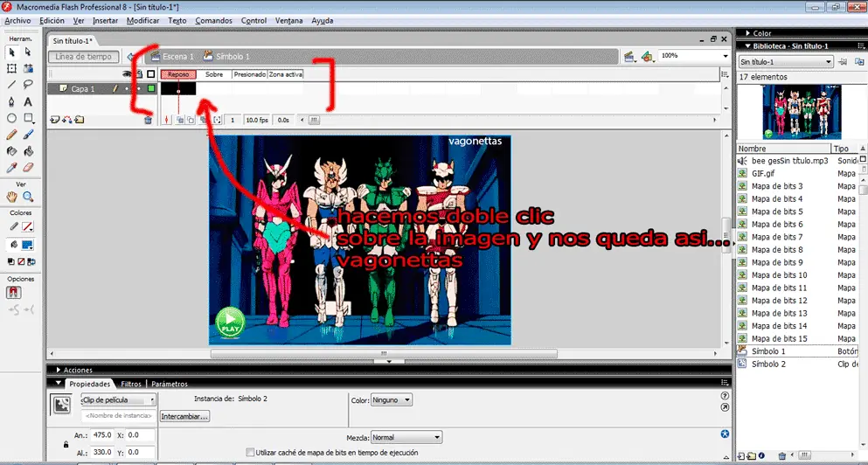
Task: Pick the Pencil tool
Action: tap(11, 135)
